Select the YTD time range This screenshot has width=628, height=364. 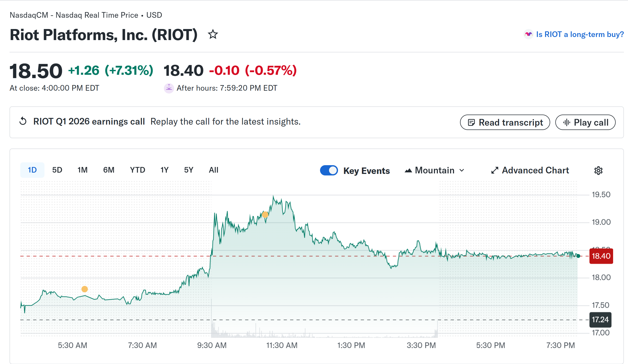point(138,170)
